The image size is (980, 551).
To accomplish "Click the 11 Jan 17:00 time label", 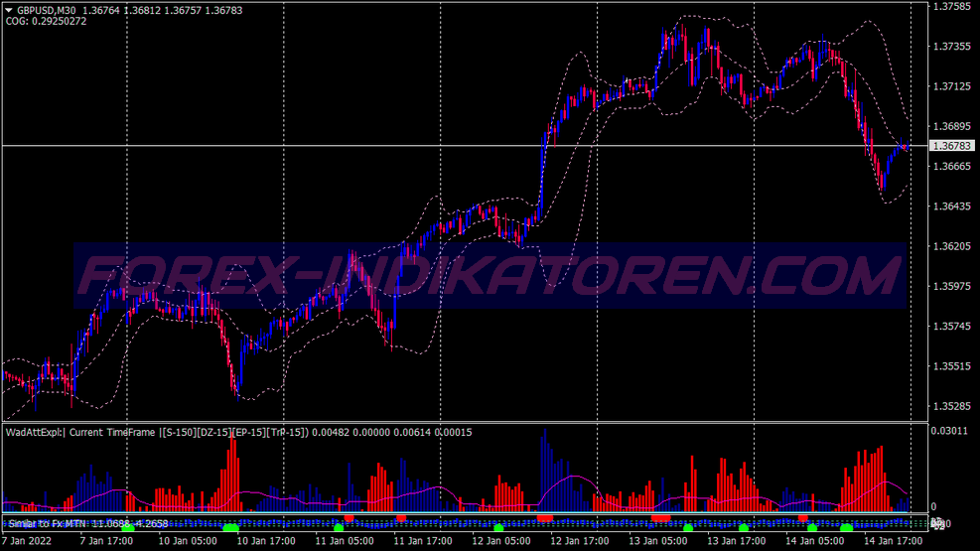I will tap(423, 541).
